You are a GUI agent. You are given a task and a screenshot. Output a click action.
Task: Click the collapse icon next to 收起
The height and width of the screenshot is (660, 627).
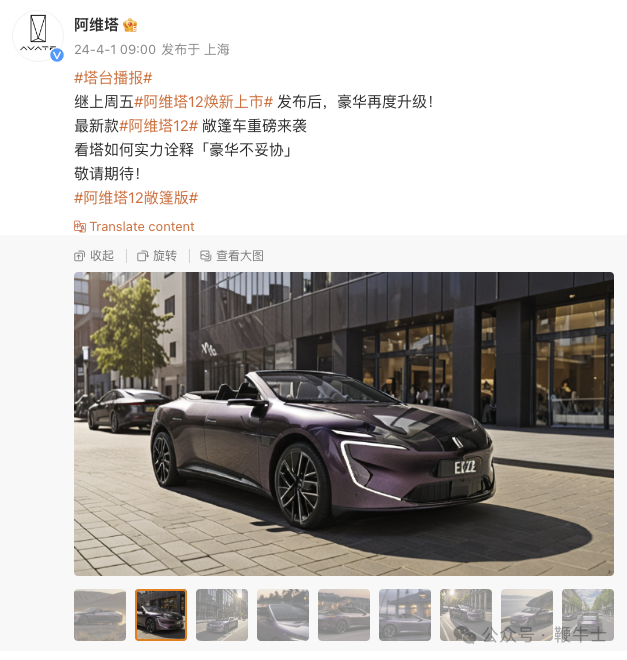tap(79, 256)
